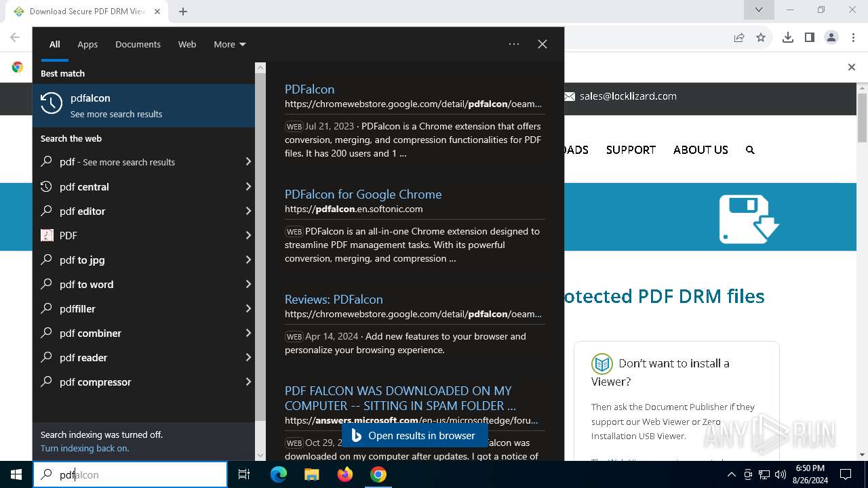Open PDF FALCON WAS DOWNLOADED result
The width and height of the screenshot is (868, 488).
tap(400, 398)
